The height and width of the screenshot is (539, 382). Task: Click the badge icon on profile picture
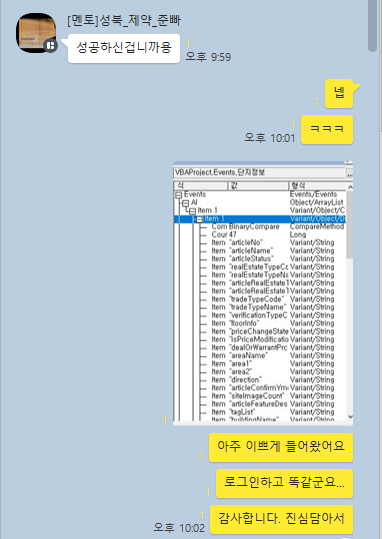point(51,45)
